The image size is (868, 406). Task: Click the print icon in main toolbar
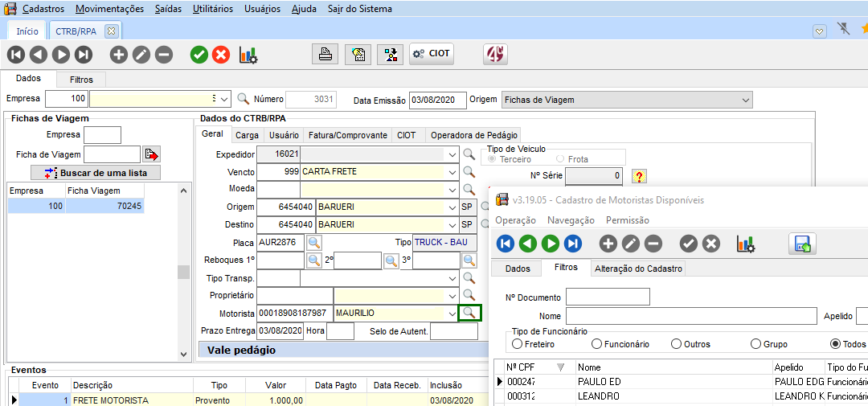click(325, 54)
